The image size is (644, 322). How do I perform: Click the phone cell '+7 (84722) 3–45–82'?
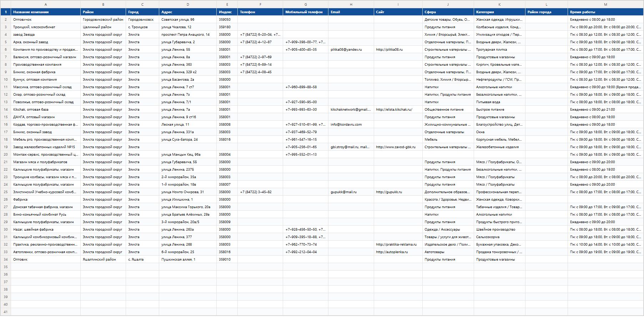tap(260, 192)
